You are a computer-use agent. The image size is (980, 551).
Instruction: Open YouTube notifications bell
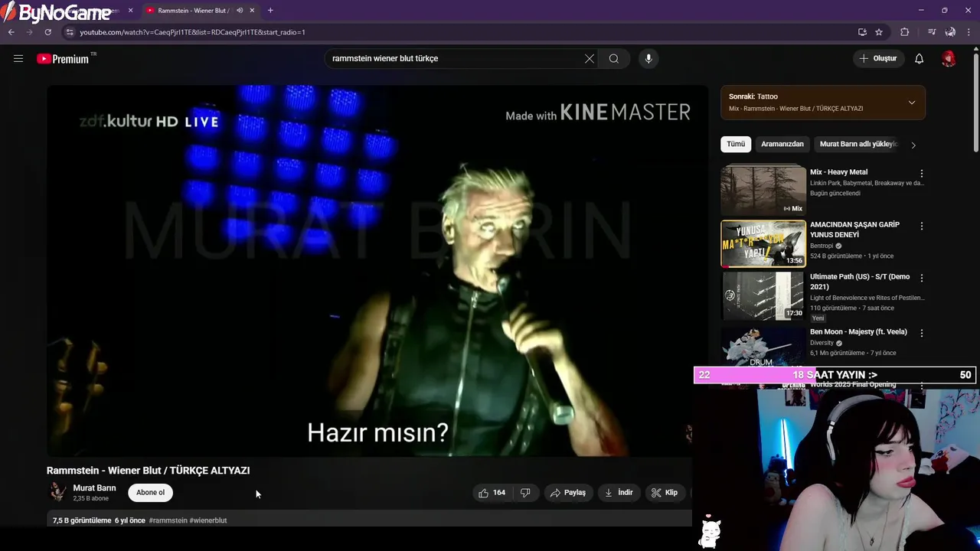click(x=920, y=58)
